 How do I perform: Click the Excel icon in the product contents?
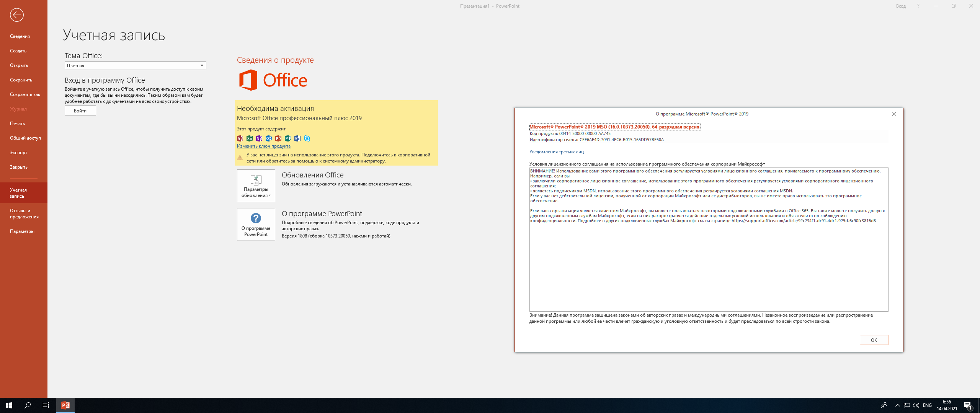pyautogui.click(x=250, y=138)
